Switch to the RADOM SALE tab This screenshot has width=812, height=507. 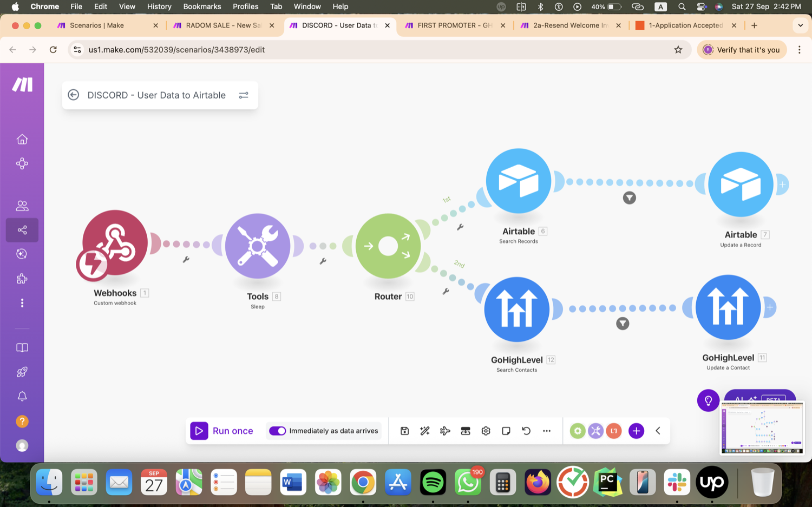[x=223, y=25]
